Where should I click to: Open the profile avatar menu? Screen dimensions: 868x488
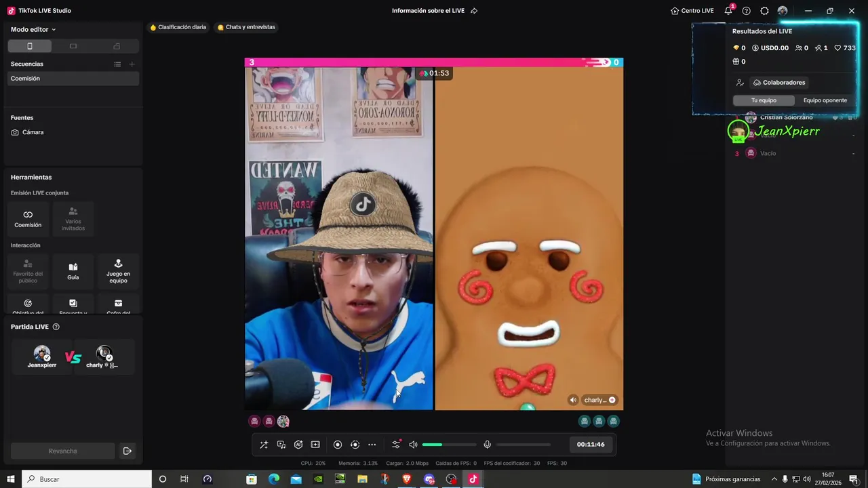coord(783,11)
